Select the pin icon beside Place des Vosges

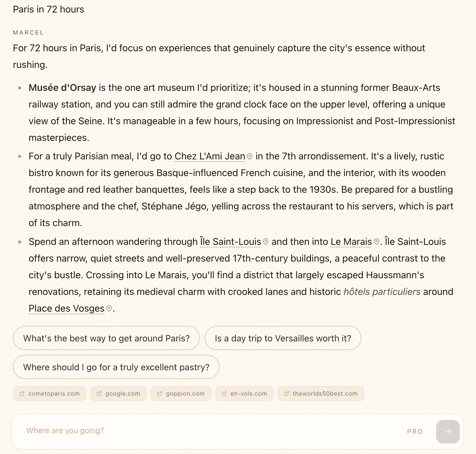(x=109, y=308)
